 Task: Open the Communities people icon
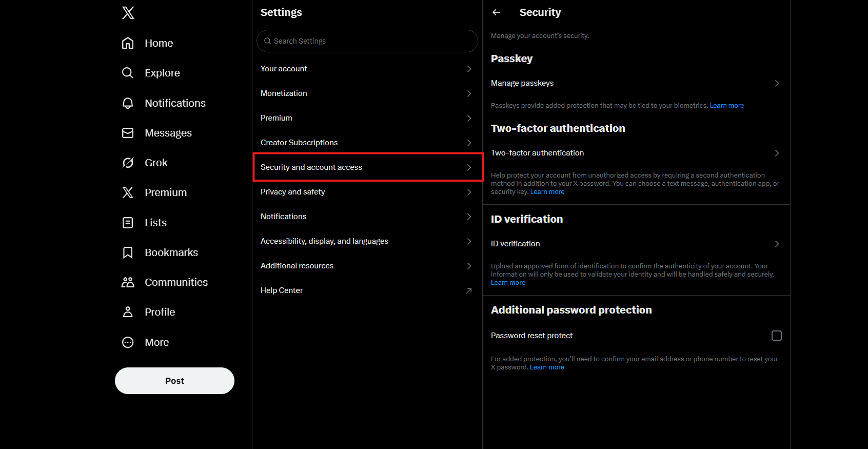(128, 282)
